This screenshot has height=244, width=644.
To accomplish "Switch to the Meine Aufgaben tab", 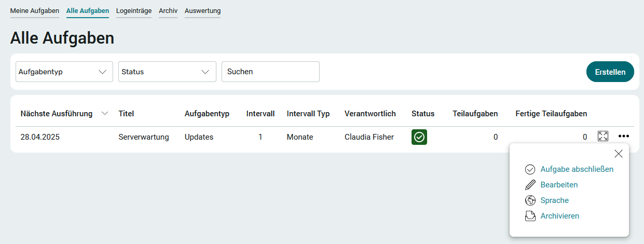I will coord(35,11).
